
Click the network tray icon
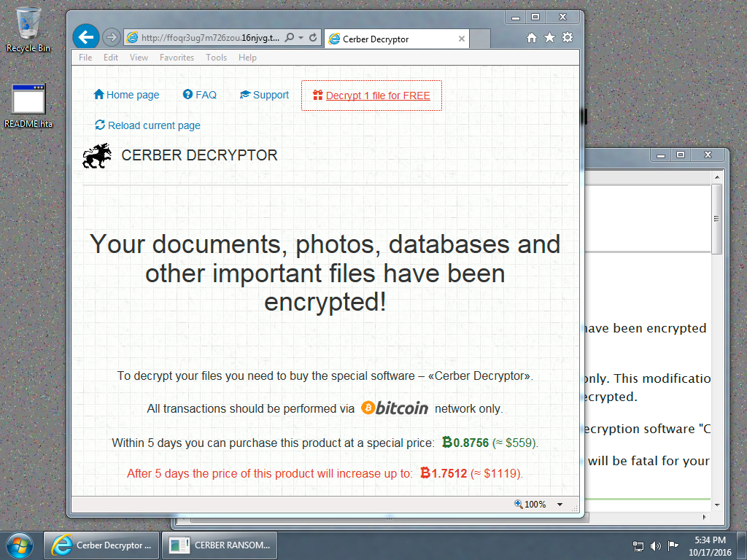(x=638, y=546)
